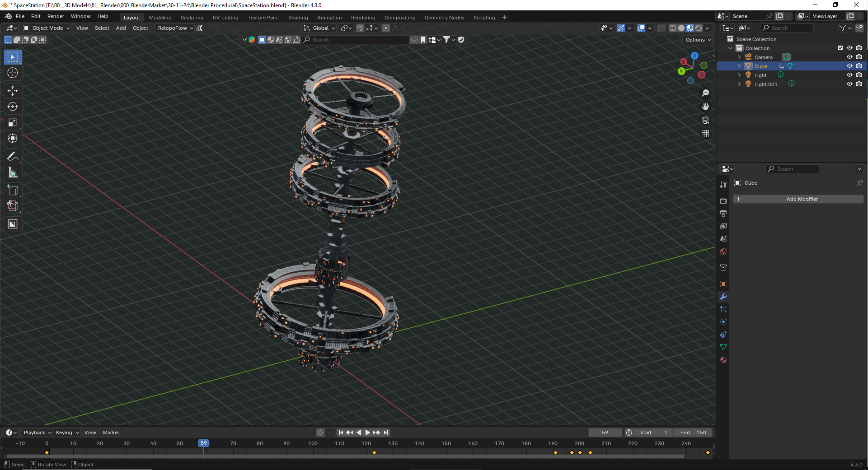Activate the Scale tool

coord(13,122)
